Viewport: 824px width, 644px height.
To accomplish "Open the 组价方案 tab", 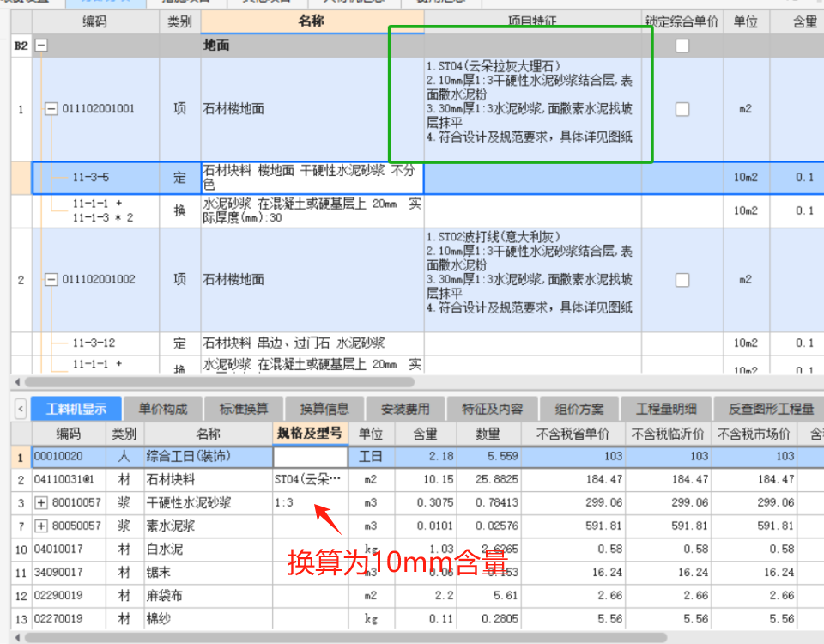I will [579, 409].
